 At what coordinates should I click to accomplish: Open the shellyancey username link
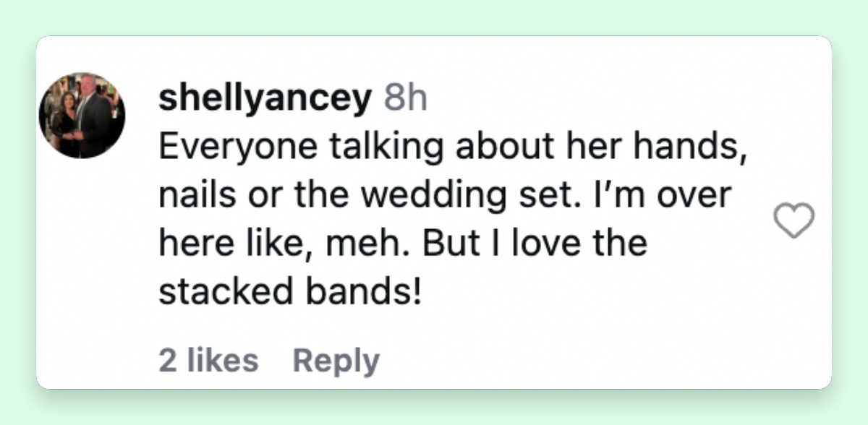[x=264, y=99]
